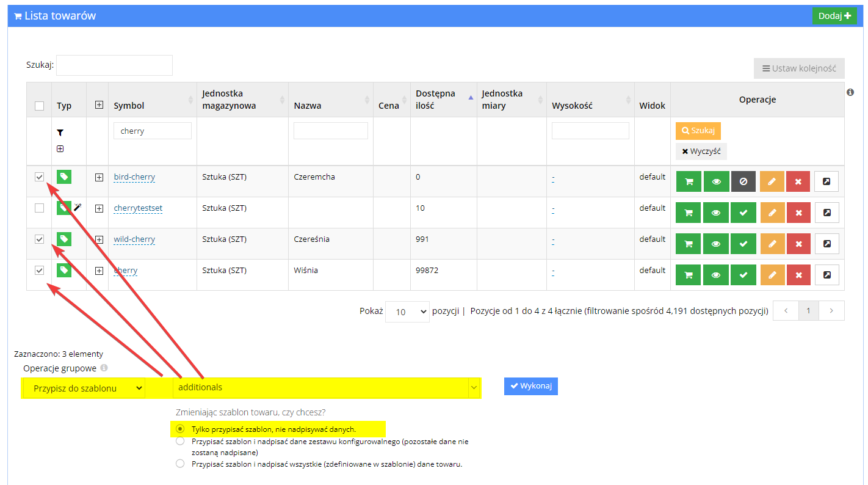The width and height of the screenshot is (868, 485).
Task: Click the eye icon in Wiśnia row
Action: [716, 275]
